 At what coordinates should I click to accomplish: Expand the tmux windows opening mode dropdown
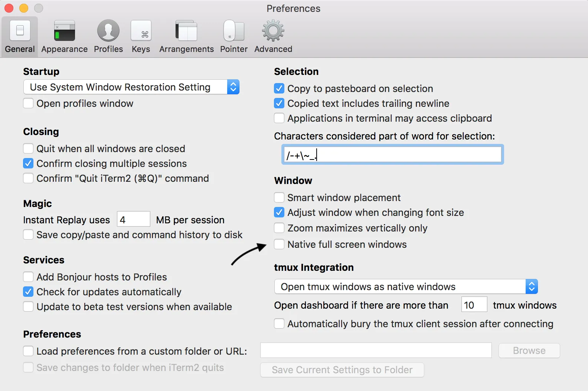coord(406,286)
